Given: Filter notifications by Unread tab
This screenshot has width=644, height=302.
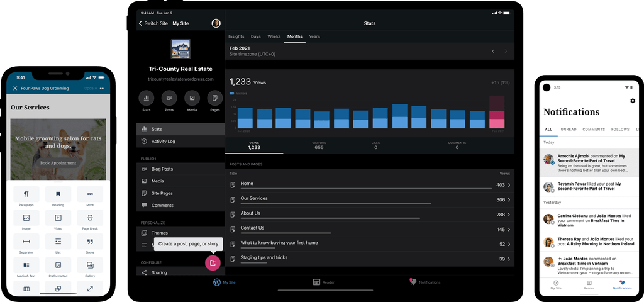Looking at the screenshot, I should (x=569, y=130).
